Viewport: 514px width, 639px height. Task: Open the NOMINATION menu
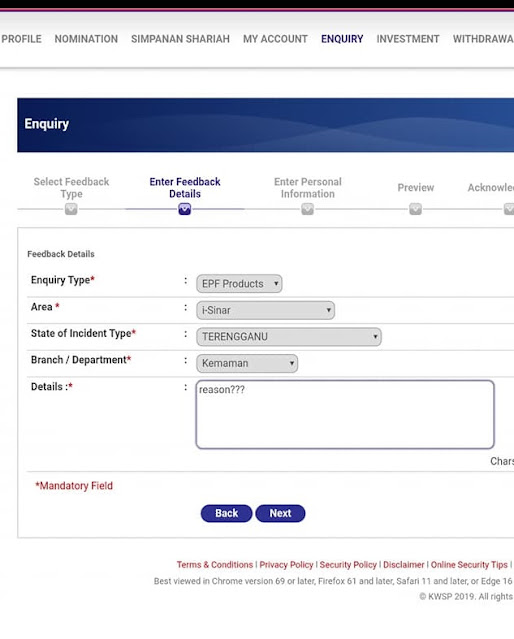(x=86, y=39)
